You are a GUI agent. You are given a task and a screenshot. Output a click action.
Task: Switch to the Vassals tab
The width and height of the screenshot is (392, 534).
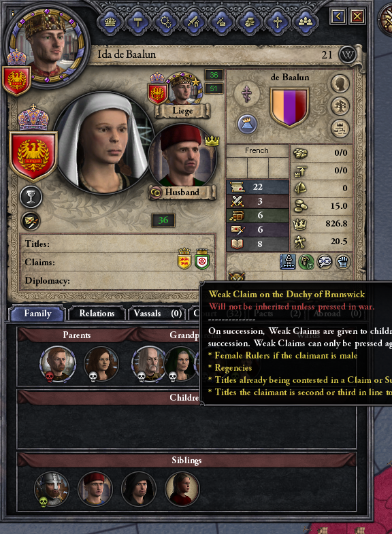click(157, 314)
